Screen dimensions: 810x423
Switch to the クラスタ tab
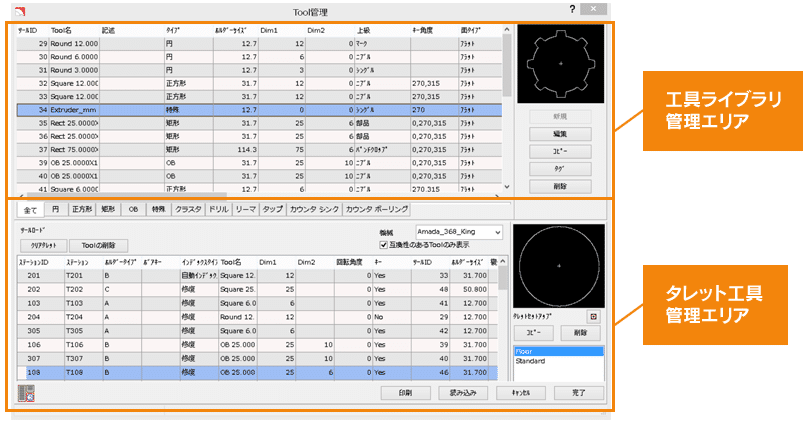click(188, 209)
